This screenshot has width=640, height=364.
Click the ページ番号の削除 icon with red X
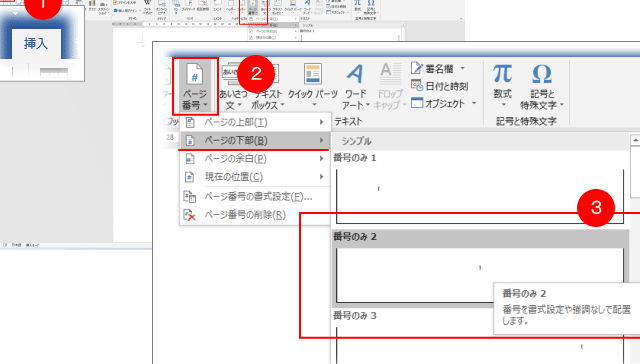coord(190,215)
